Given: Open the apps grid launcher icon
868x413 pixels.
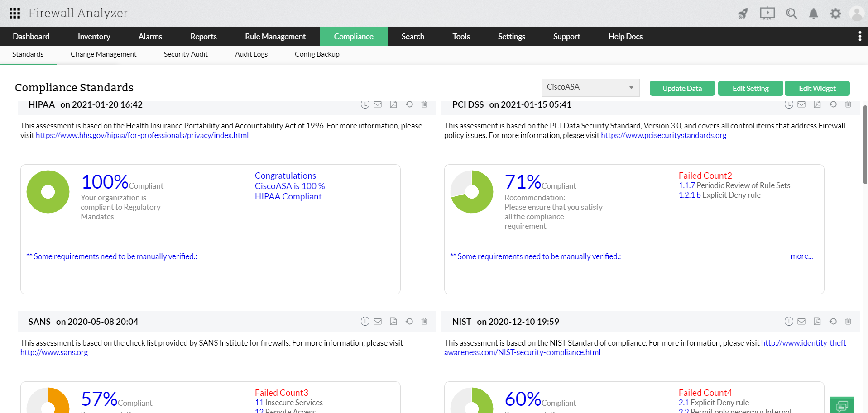Looking at the screenshot, I should point(14,13).
